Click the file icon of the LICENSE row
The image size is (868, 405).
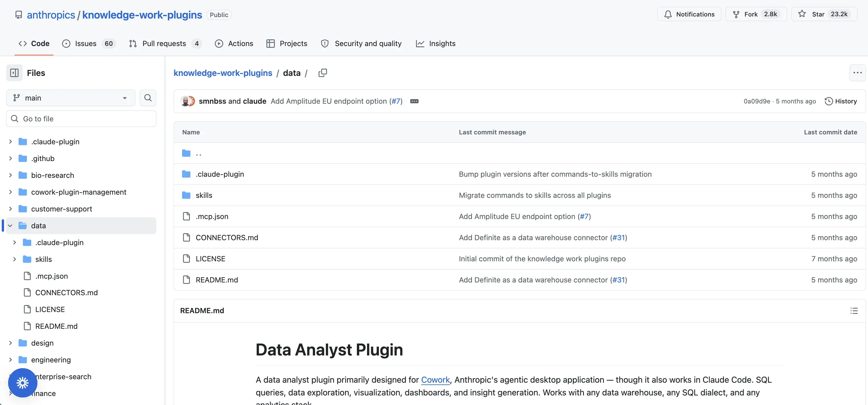[x=186, y=258]
